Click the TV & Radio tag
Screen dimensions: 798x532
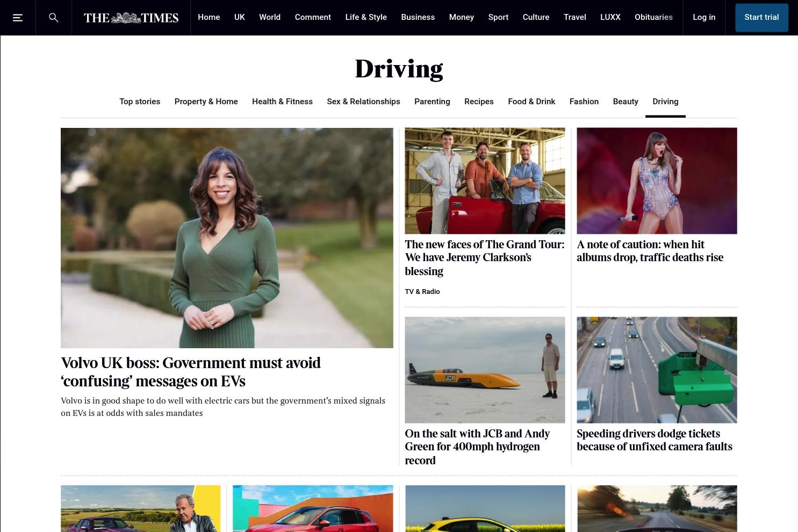422,291
